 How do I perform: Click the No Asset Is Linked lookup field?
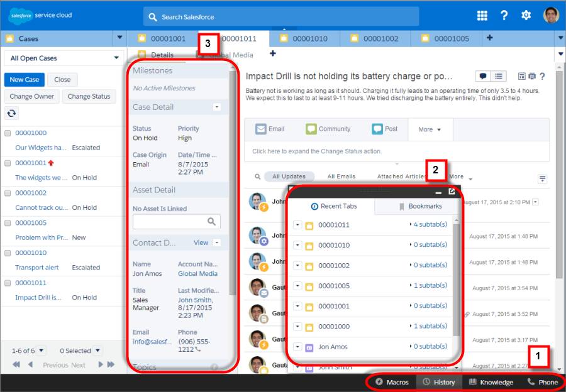click(177, 221)
